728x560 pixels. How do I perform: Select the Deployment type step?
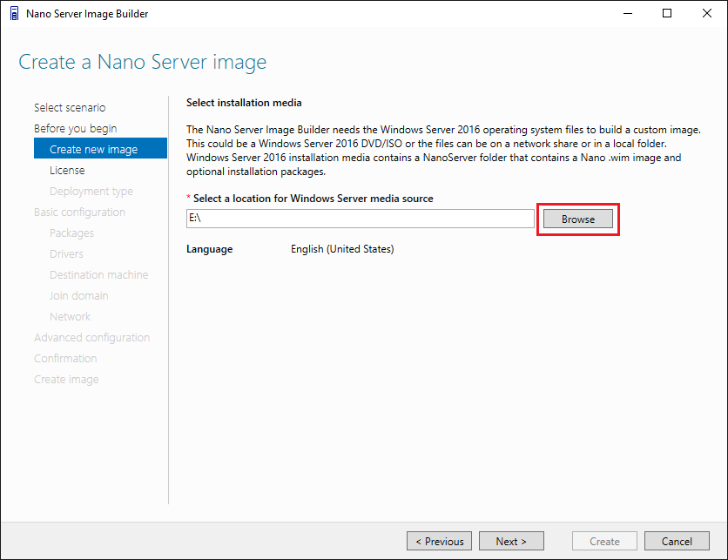pyautogui.click(x=91, y=192)
